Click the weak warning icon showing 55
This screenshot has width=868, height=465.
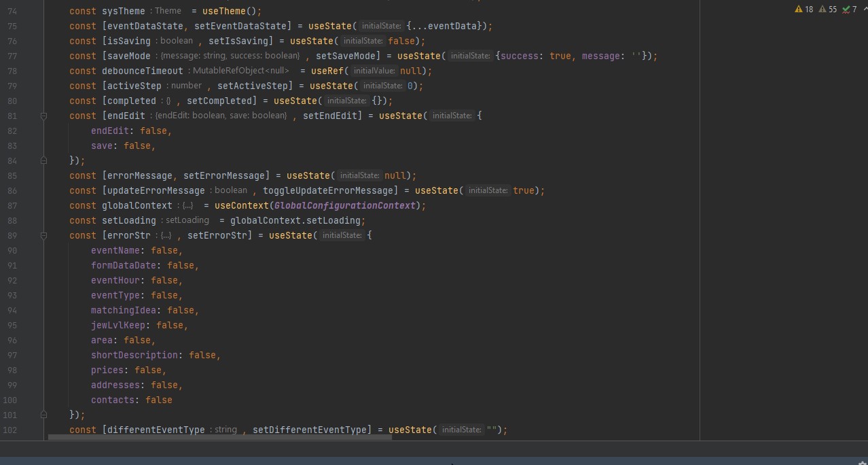click(822, 10)
